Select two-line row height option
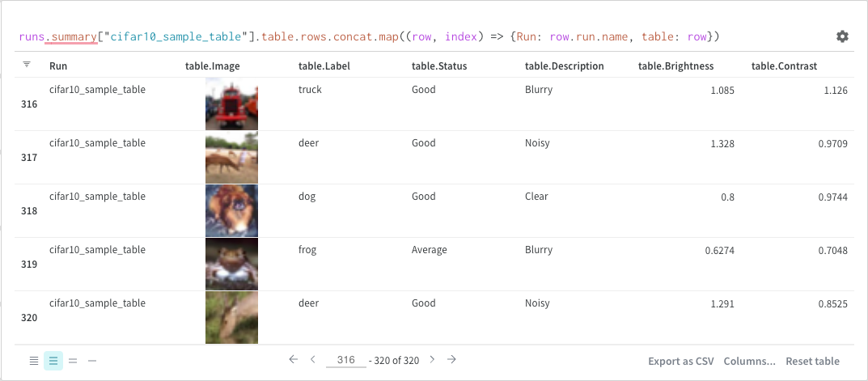The image size is (868, 381). coord(73,361)
